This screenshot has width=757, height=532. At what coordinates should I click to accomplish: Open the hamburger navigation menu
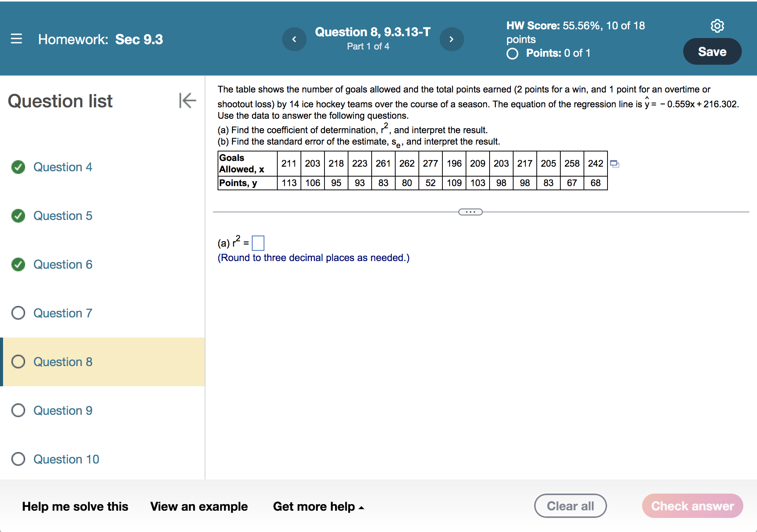pyautogui.click(x=16, y=39)
